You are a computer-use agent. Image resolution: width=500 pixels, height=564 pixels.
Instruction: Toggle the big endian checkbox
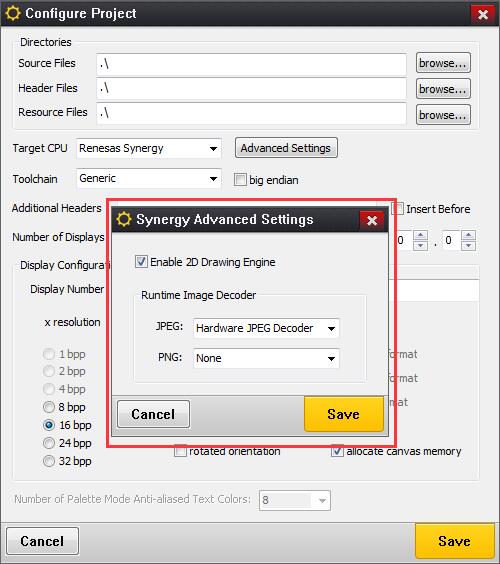pos(240,179)
